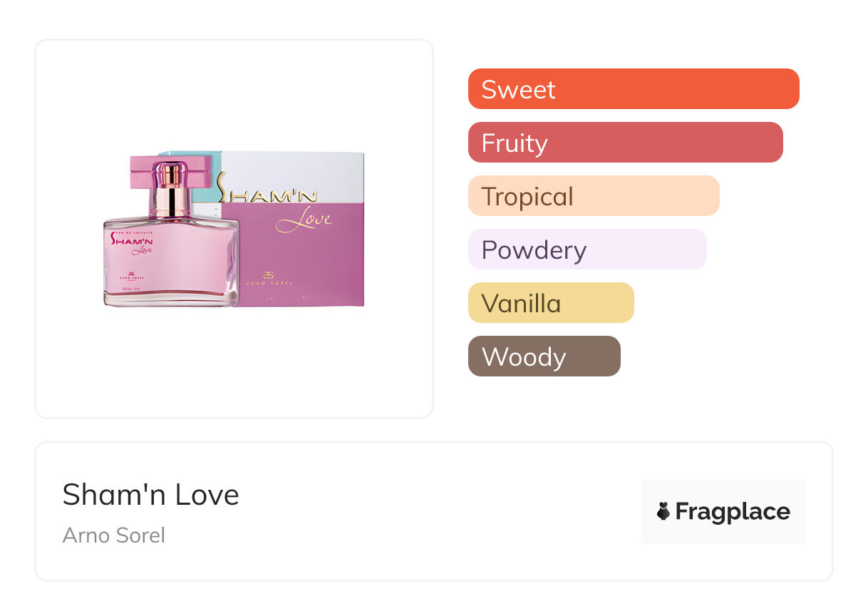Viewport: 868px width, 616px height.
Task: Click the white upper box panel
Action: pos(292,176)
